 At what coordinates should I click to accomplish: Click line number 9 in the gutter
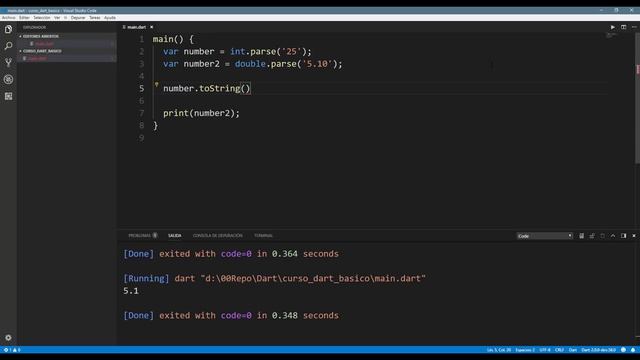(x=141, y=138)
